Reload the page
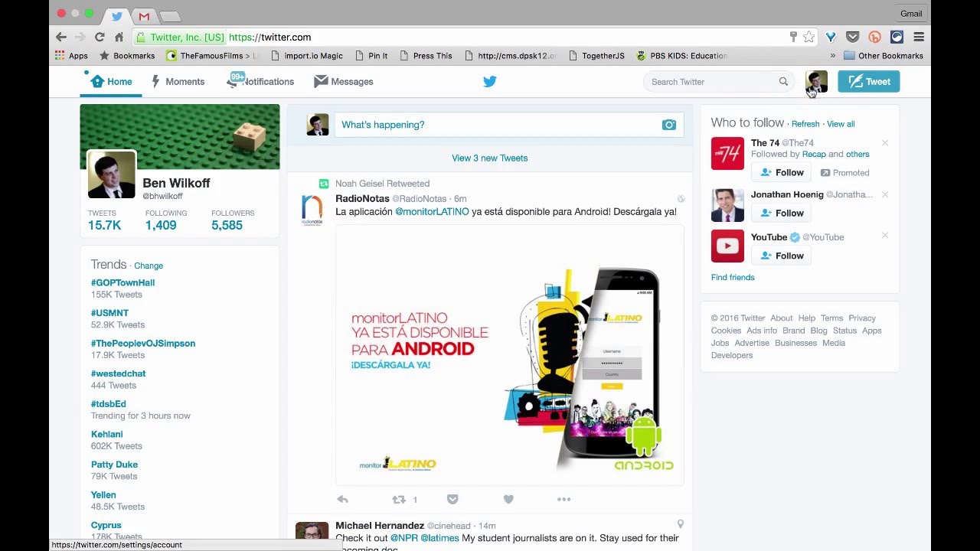This screenshot has height=551, width=980. [100, 37]
